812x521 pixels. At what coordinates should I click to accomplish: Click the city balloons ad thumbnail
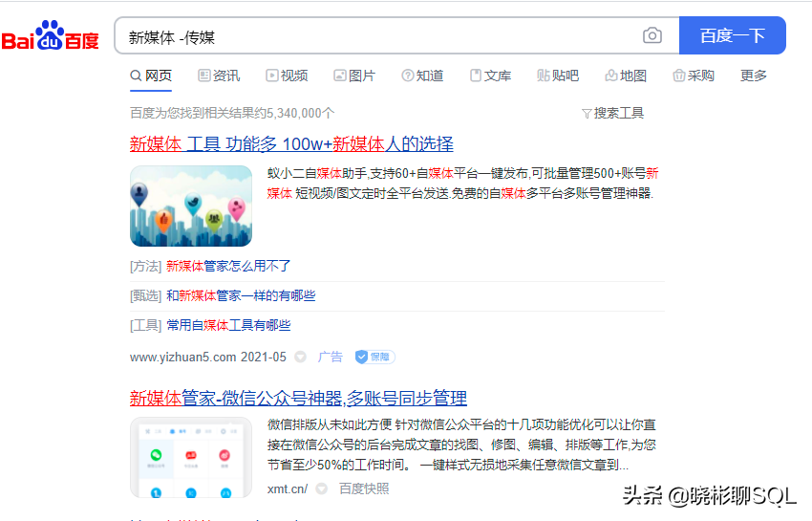[191, 206]
